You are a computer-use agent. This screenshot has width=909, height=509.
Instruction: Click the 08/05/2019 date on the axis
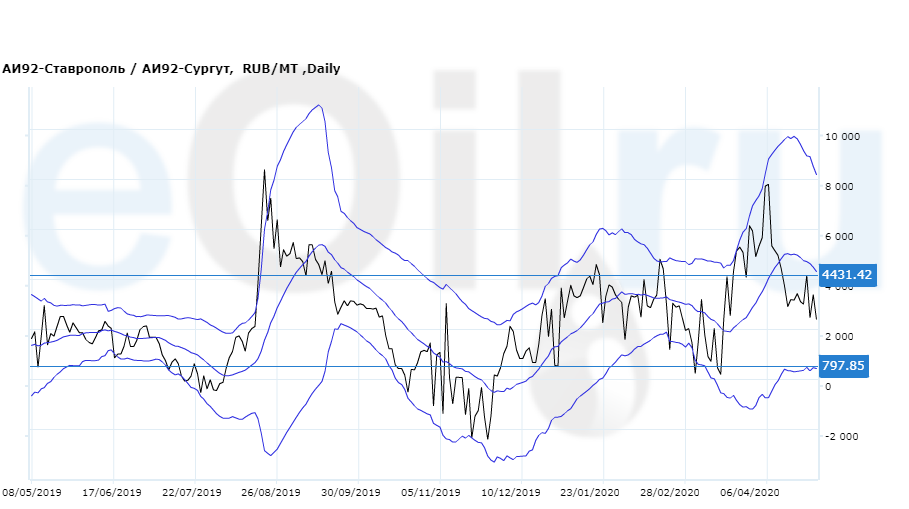click(32, 493)
